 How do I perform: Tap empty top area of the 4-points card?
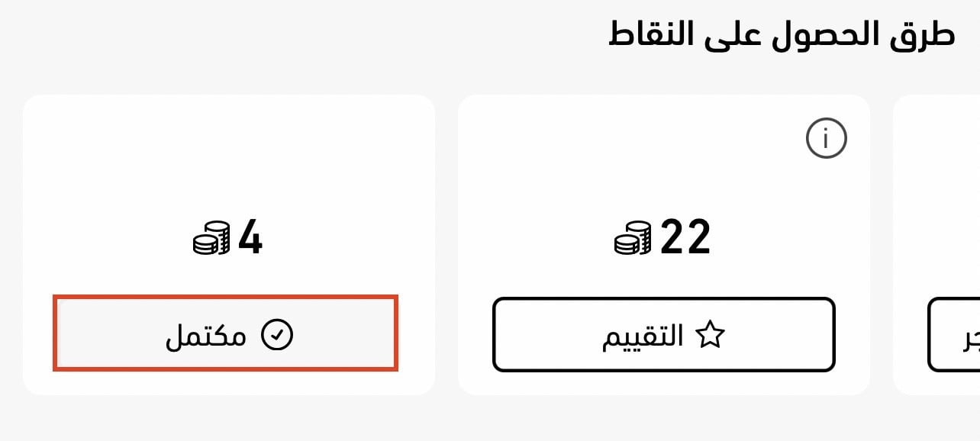229,153
